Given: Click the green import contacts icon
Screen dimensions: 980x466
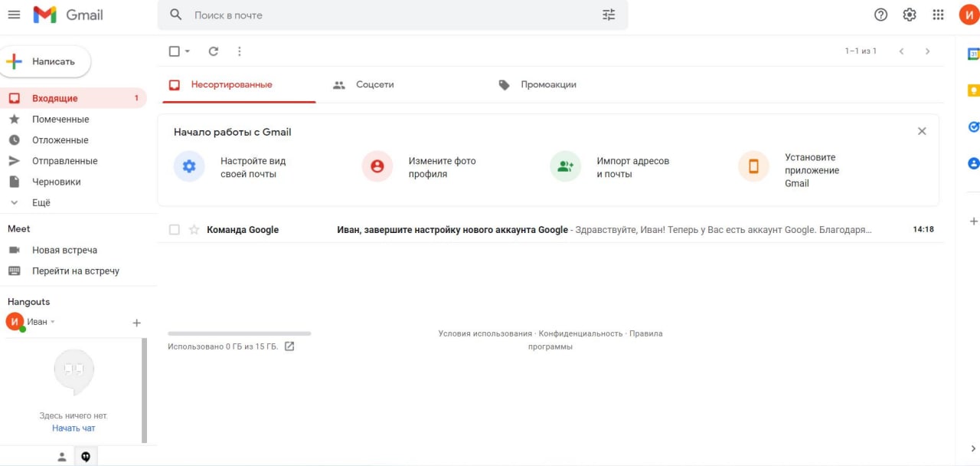Looking at the screenshot, I should point(565,166).
